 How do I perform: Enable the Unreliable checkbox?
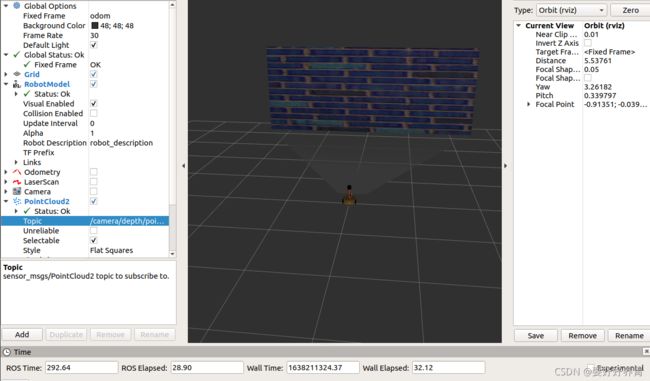(x=94, y=231)
